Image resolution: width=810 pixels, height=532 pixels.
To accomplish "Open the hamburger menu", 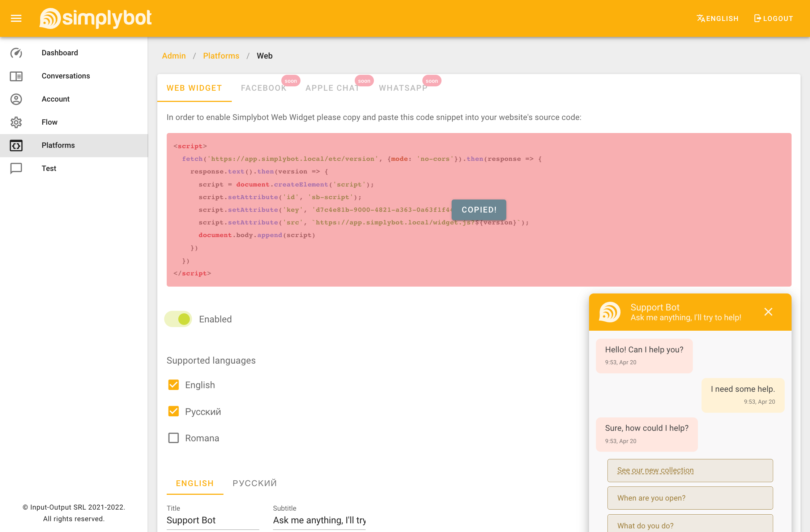I will (x=16, y=18).
